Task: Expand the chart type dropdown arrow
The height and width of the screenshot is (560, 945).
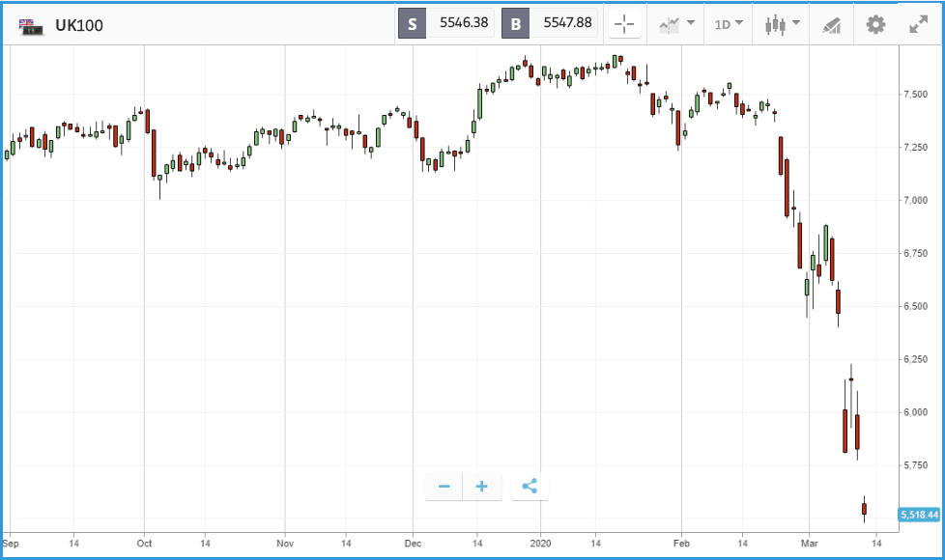Action: (x=796, y=23)
